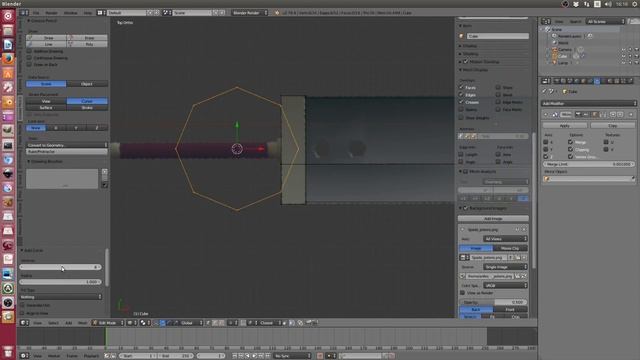Click the Play animation button in timeline
The height and width of the screenshot is (360, 640).
click(254, 356)
